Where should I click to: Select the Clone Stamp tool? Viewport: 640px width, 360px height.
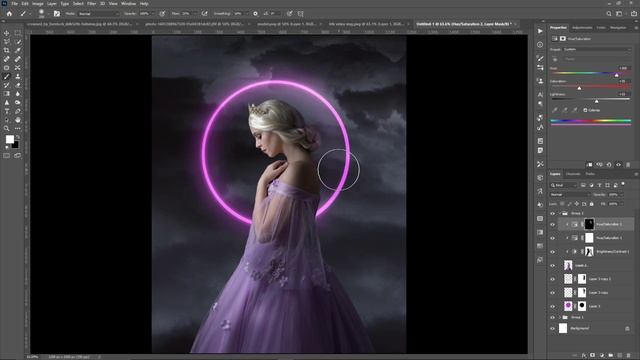coord(18,76)
